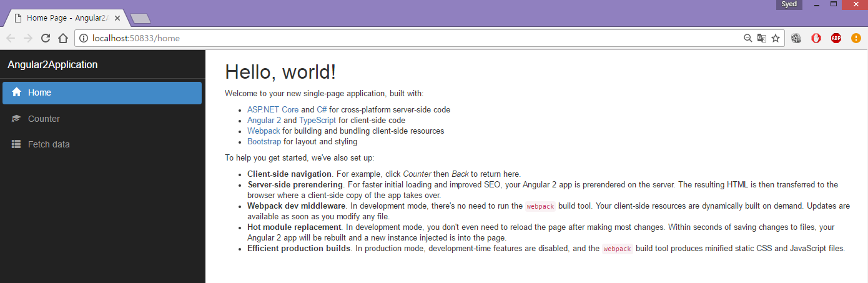
Task: Click the Angular2Application brand title
Action: point(52,64)
